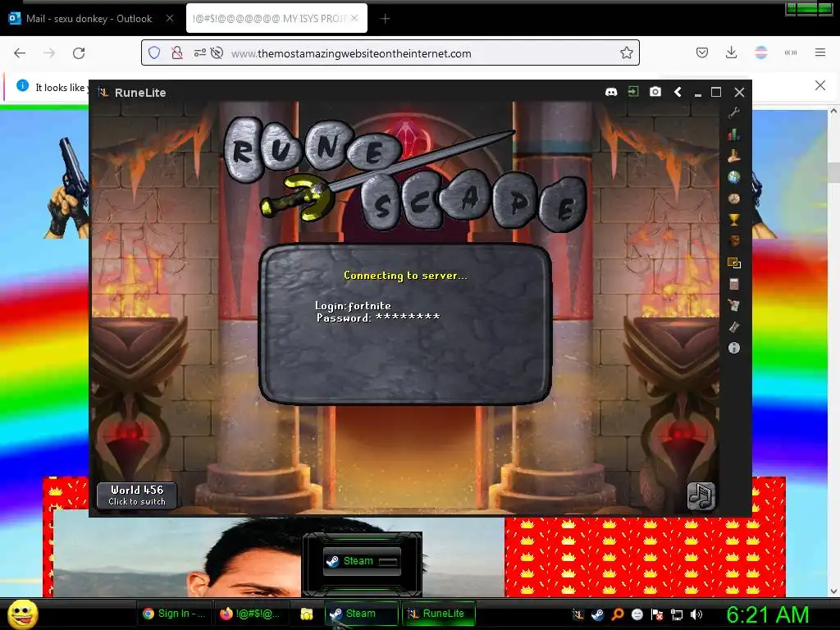The width and height of the screenshot is (840, 630).
Task: Click the Steam tray icon
Action: pos(597,614)
